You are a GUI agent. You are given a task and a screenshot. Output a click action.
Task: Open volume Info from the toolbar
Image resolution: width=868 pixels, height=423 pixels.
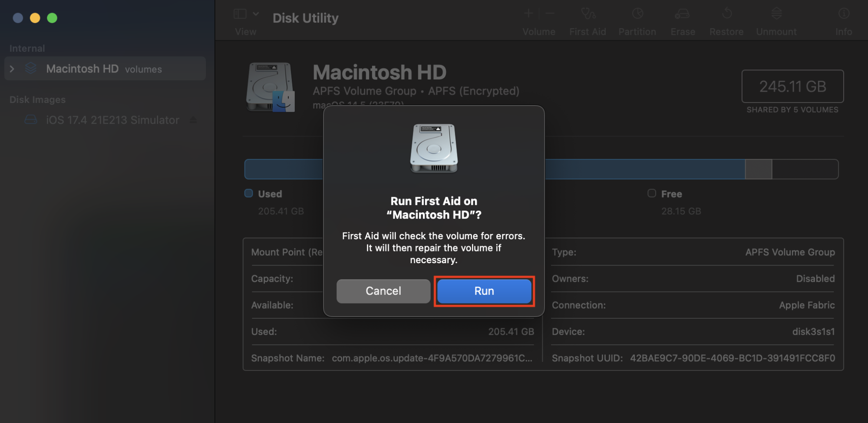[x=843, y=20]
